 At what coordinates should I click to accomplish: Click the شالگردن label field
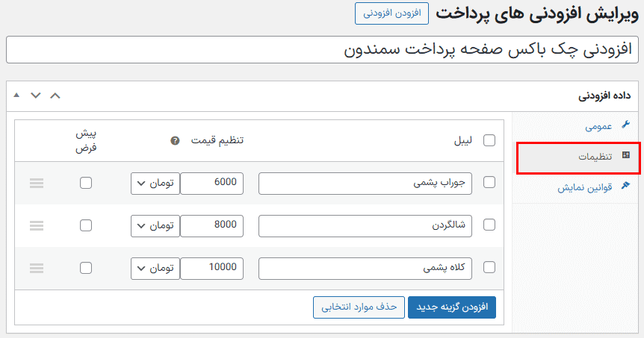(365, 226)
